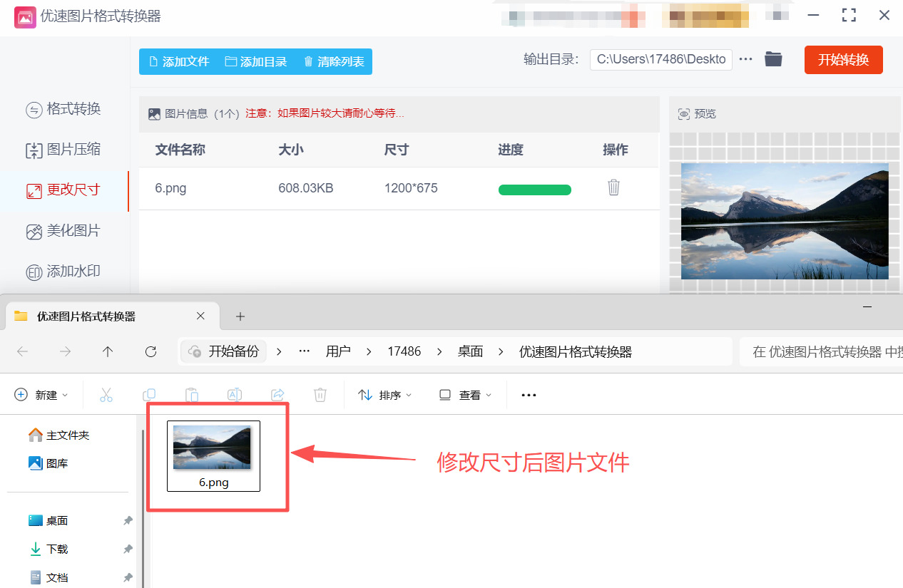903x588 pixels.
Task: Click the Rename icon in Explorer toolbar
Action: tap(235, 395)
